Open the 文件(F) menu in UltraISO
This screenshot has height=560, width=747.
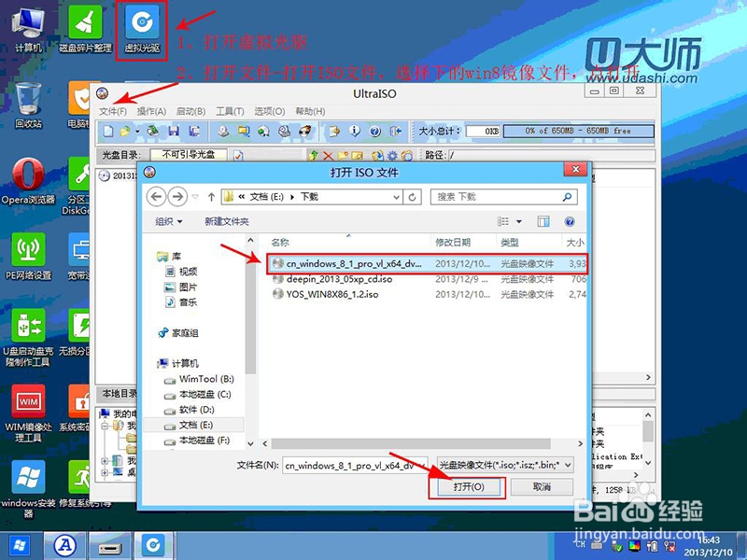pos(113,111)
